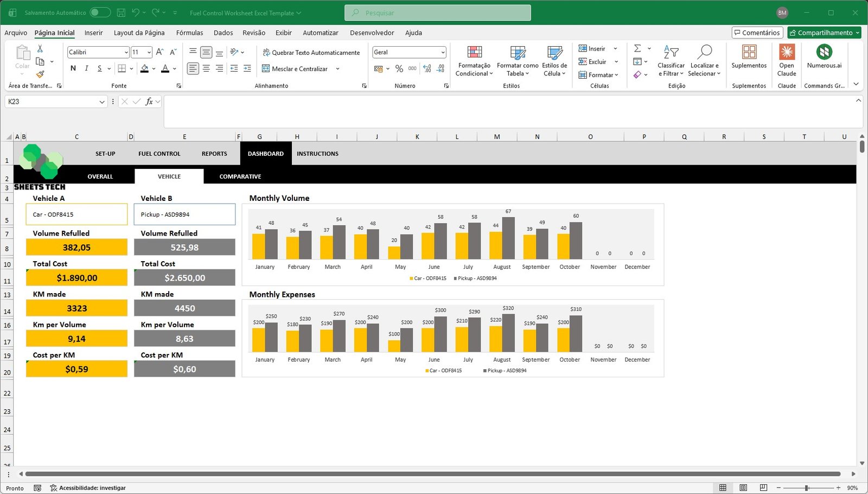The width and height of the screenshot is (868, 494).
Task: Expand the Calibri font name dropdown
Action: (x=126, y=53)
